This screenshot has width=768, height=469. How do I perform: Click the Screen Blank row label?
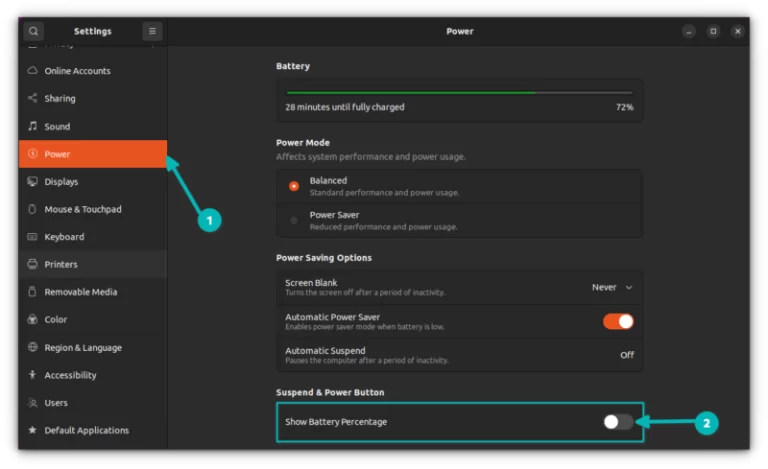click(311, 282)
